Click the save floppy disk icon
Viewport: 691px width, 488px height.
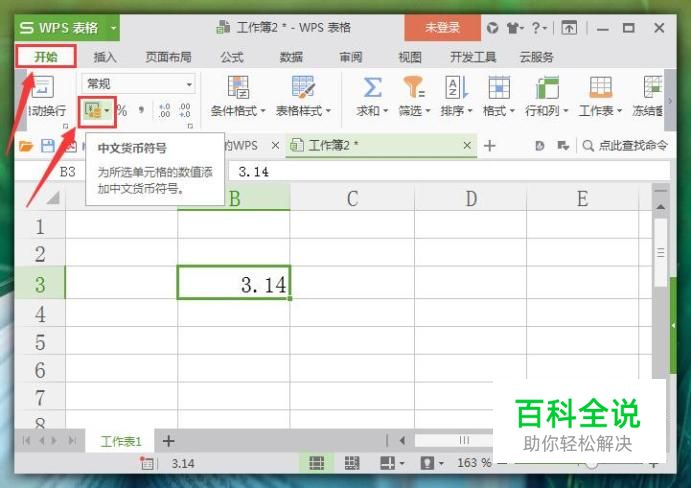coord(47,146)
